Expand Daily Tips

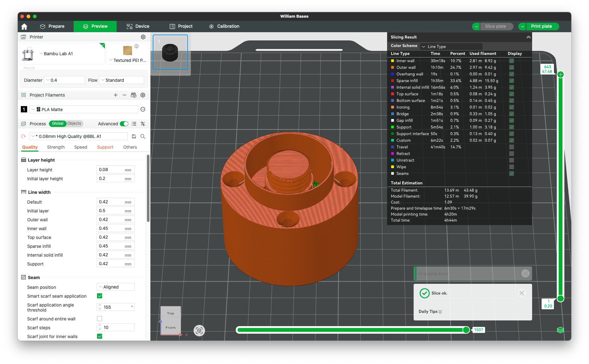pyautogui.click(x=430, y=311)
